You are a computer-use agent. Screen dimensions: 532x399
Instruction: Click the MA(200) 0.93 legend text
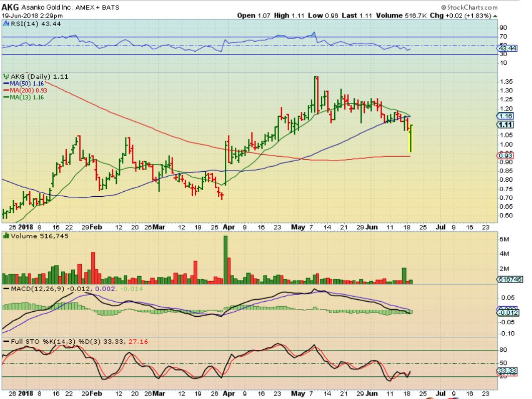(29, 90)
